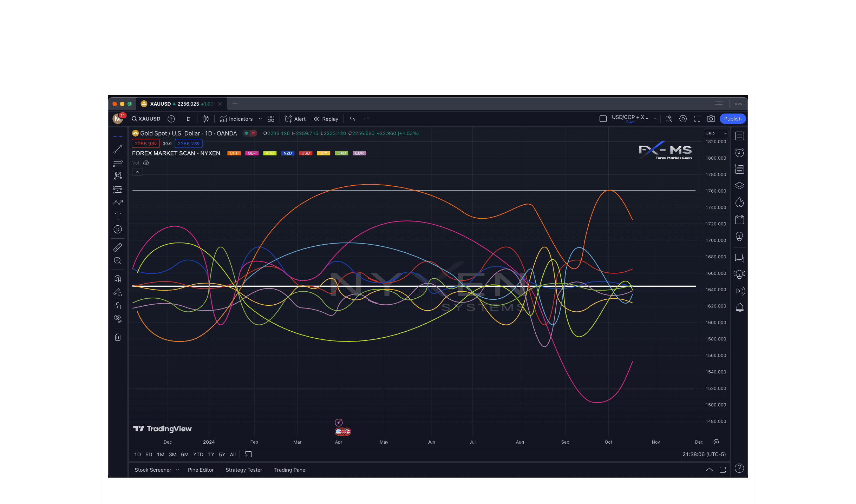856x504 pixels.
Task: Open the help center question icon
Action: click(739, 469)
